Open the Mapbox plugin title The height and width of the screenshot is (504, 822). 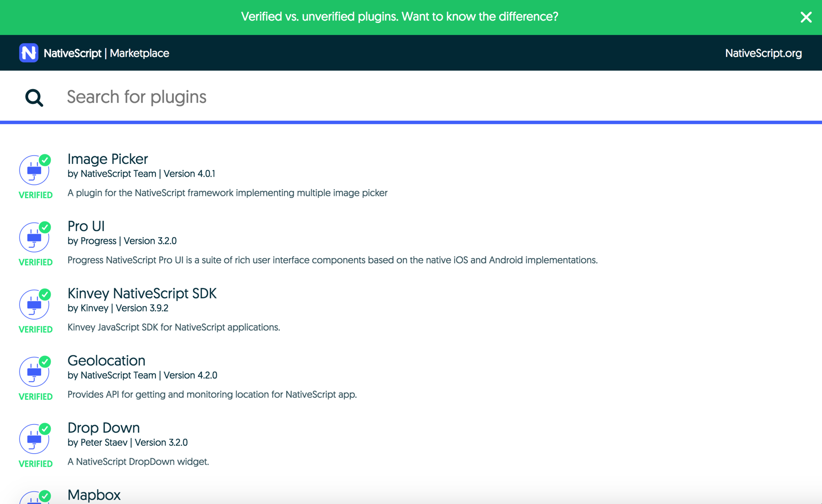coord(94,495)
